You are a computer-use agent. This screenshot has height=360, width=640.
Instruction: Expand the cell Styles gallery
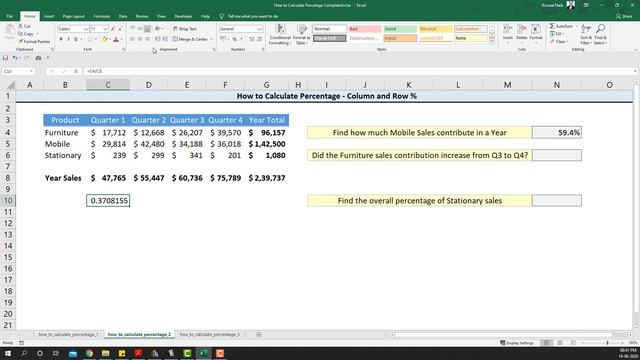pos(492,40)
